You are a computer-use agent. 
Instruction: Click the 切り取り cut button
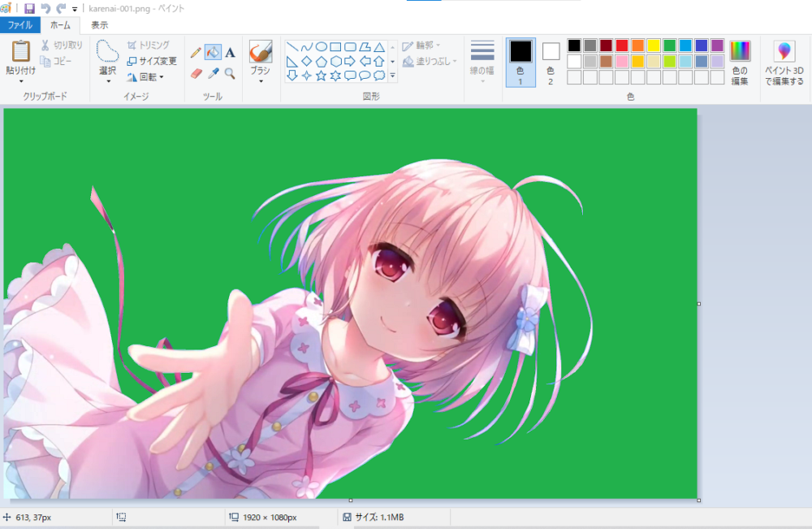tap(63, 45)
